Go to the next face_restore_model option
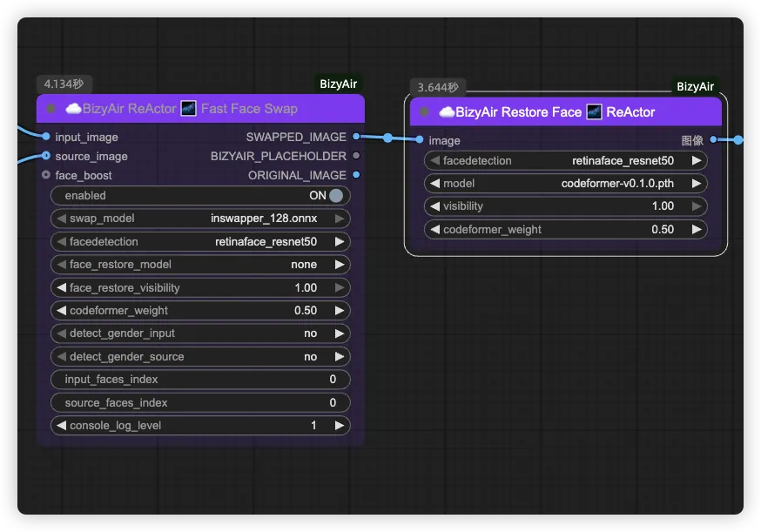This screenshot has height=532, width=761. pos(340,265)
